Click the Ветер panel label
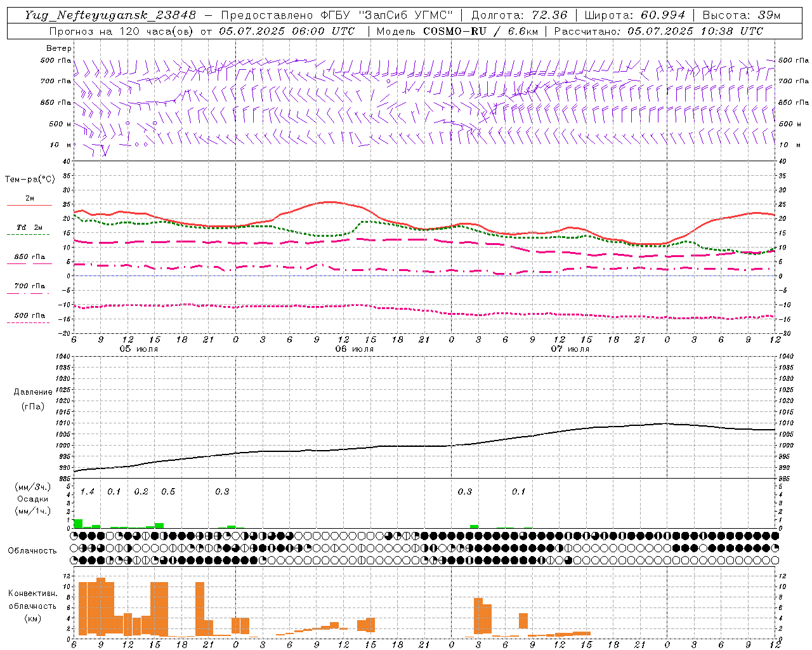The image size is (812, 650). point(59,48)
